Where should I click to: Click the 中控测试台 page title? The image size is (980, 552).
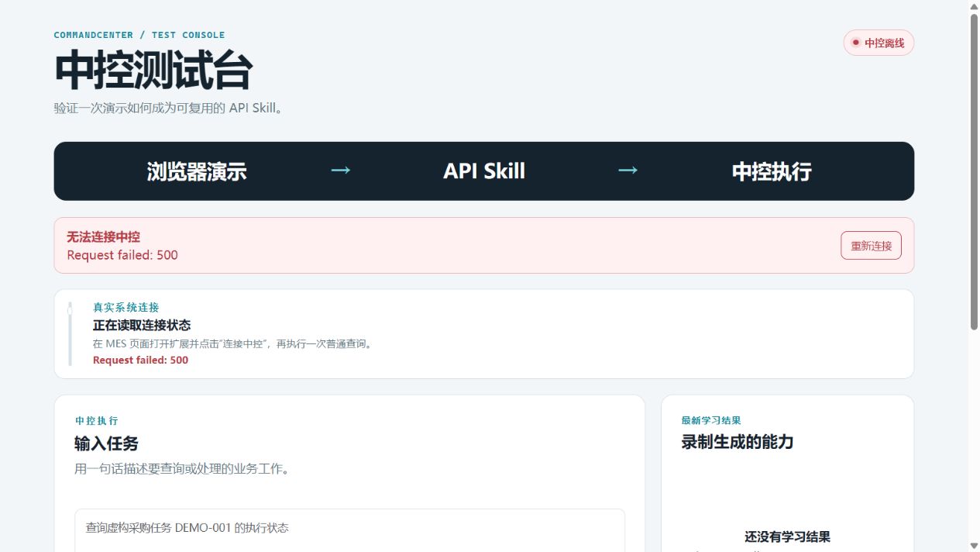(x=153, y=71)
